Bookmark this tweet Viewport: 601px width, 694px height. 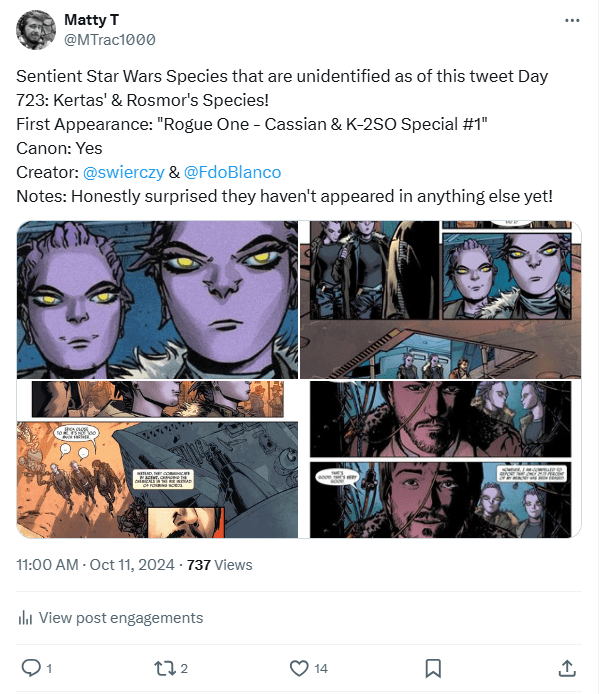pyautogui.click(x=433, y=667)
